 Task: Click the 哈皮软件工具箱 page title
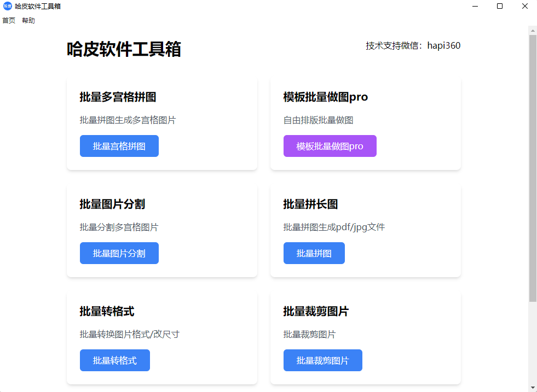[x=124, y=49]
